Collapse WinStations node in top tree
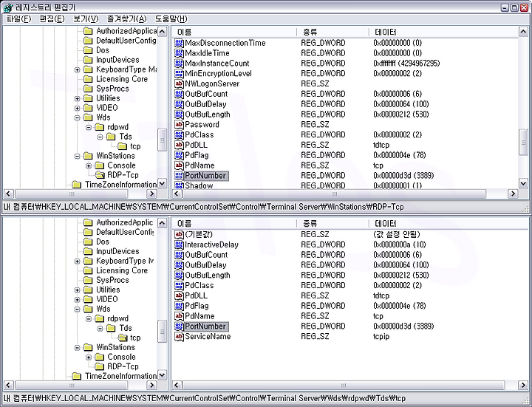Viewport: 532px width, 407px height. point(77,156)
